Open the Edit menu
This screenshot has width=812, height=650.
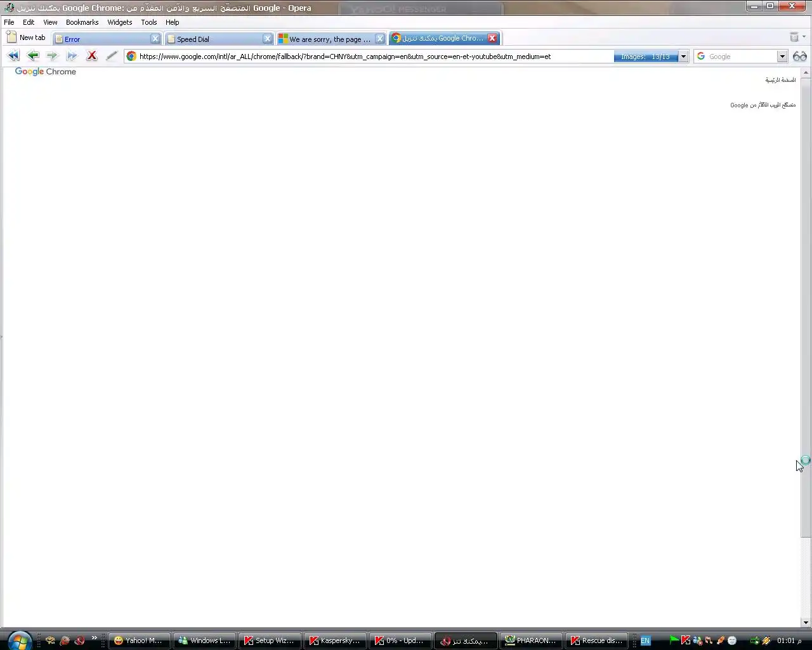pyautogui.click(x=29, y=22)
